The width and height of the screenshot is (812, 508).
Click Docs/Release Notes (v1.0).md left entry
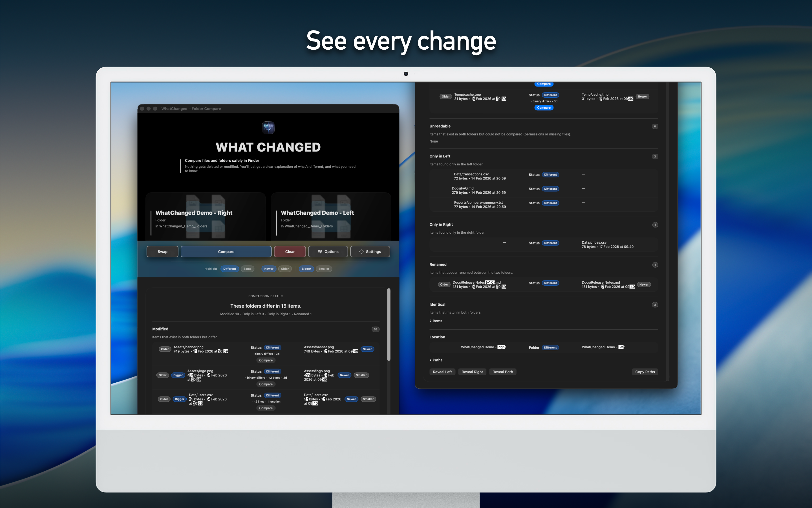click(x=479, y=284)
